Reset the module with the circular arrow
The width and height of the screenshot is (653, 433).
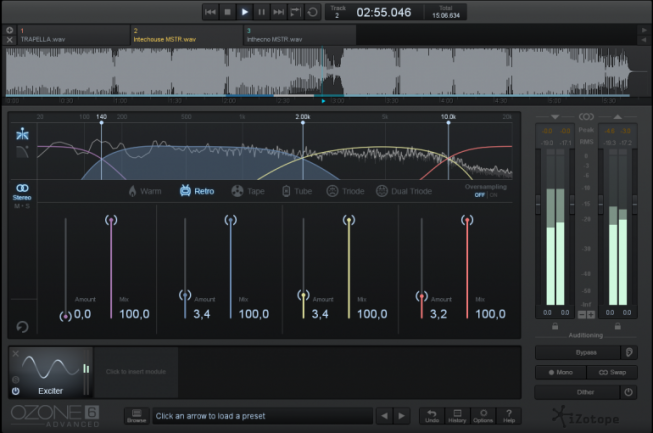click(x=21, y=326)
